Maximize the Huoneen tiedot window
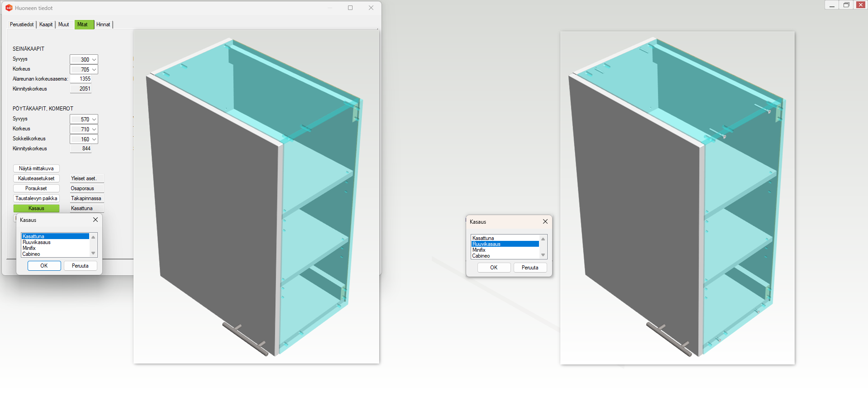This screenshot has height=393, width=868. click(x=350, y=8)
